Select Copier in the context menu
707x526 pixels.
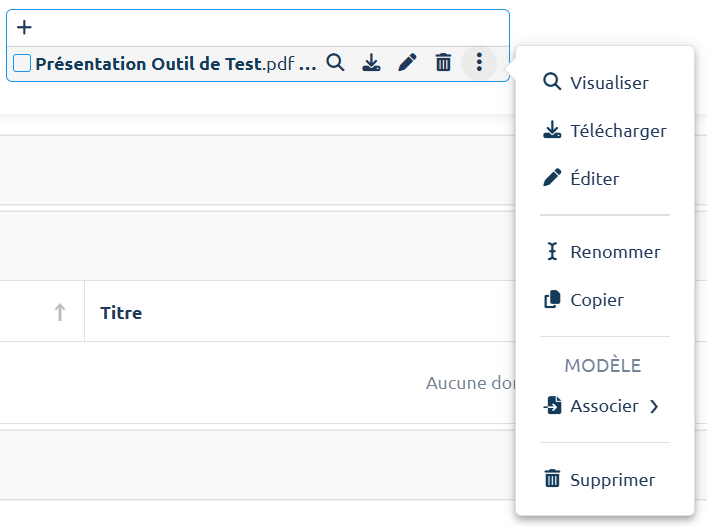(596, 300)
